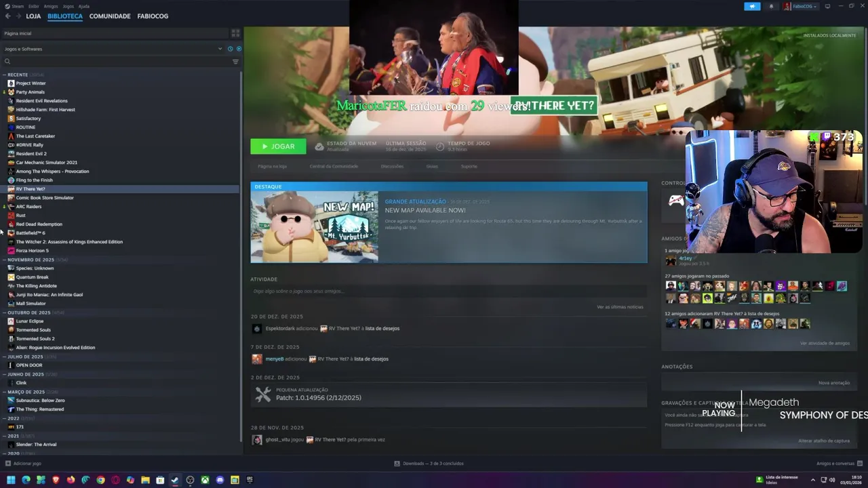Click Alterar atalho de captura button
868x488 pixels.
tap(824, 441)
